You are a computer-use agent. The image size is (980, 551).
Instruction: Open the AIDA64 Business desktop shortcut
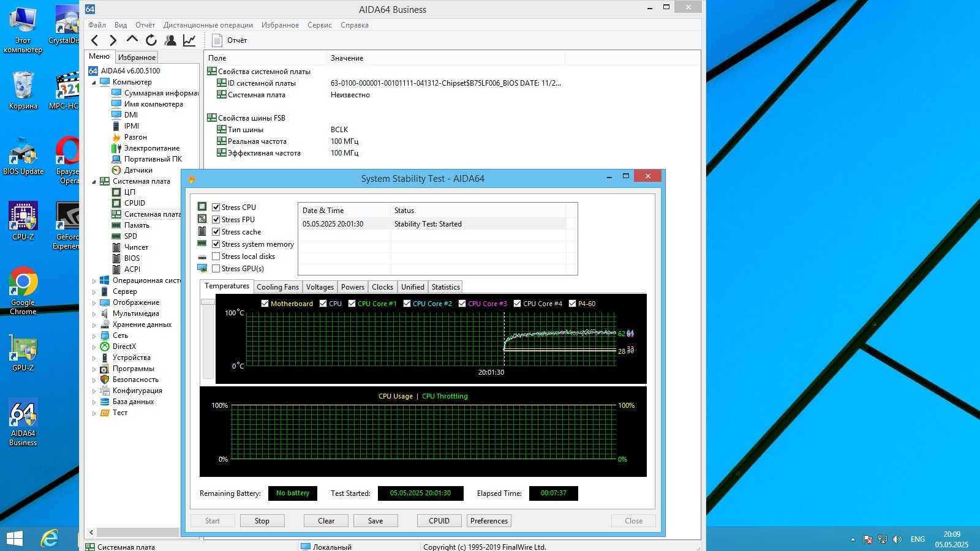[x=23, y=422]
